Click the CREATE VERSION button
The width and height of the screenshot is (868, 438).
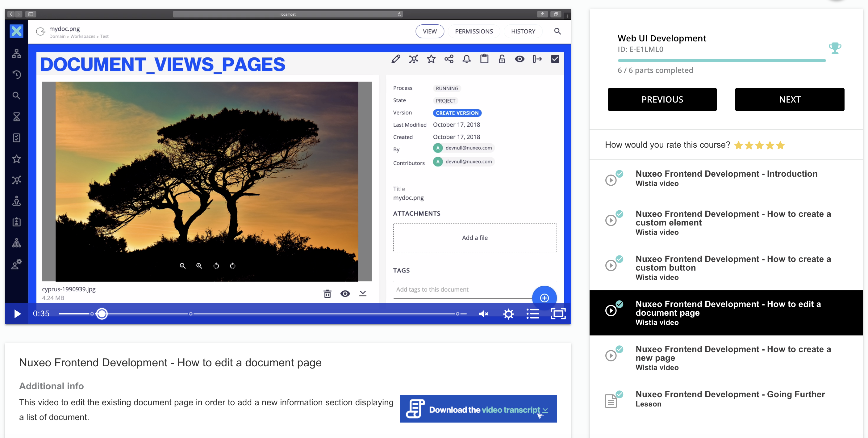[x=457, y=113]
